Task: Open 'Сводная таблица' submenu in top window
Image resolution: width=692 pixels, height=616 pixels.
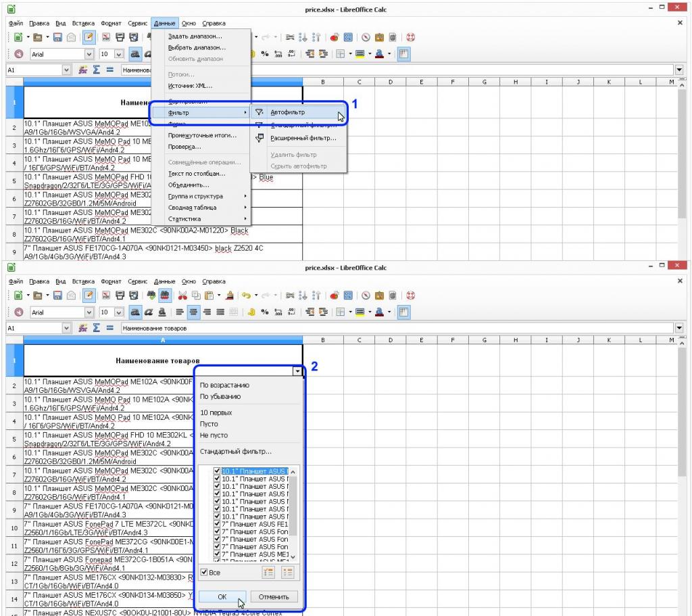Action: tap(201, 208)
